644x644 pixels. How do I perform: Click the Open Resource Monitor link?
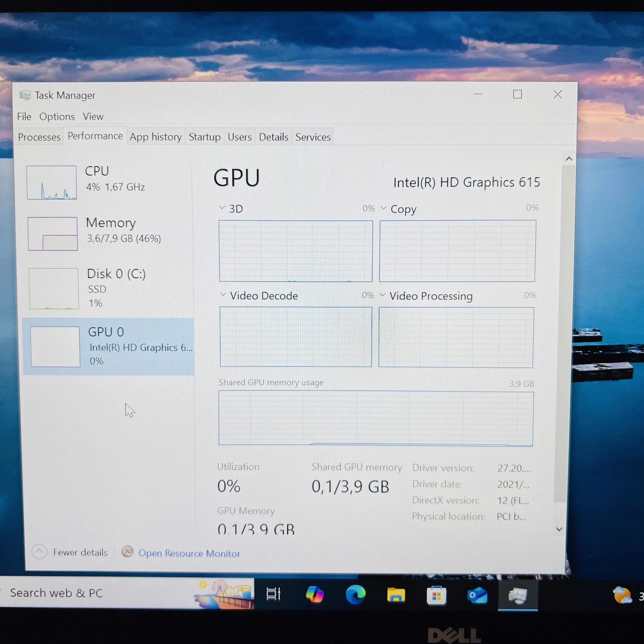[189, 553]
